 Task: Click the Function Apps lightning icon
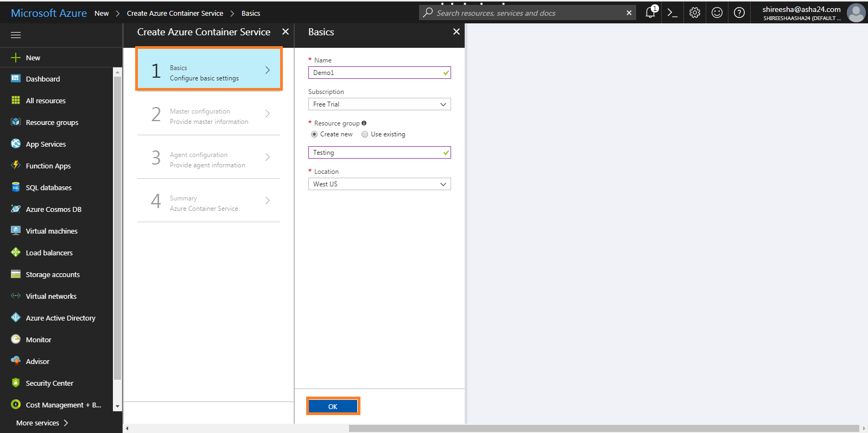[16, 165]
